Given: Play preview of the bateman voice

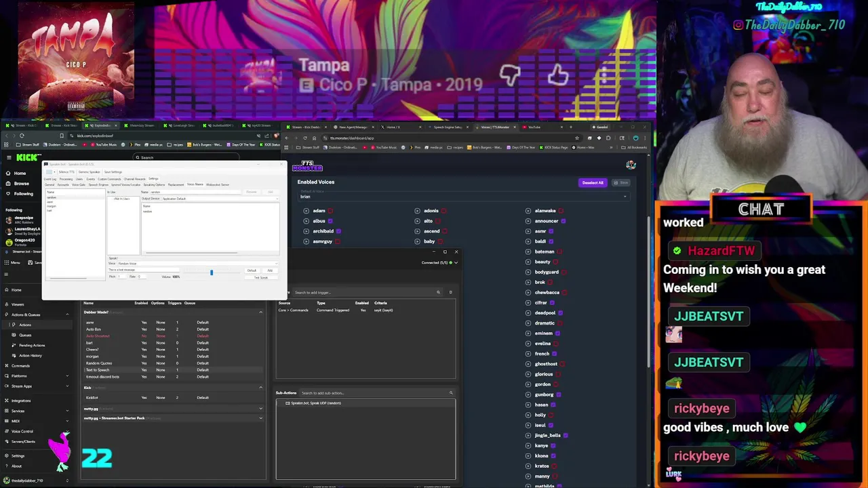Looking at the screenshot, I should pos(528,251).
